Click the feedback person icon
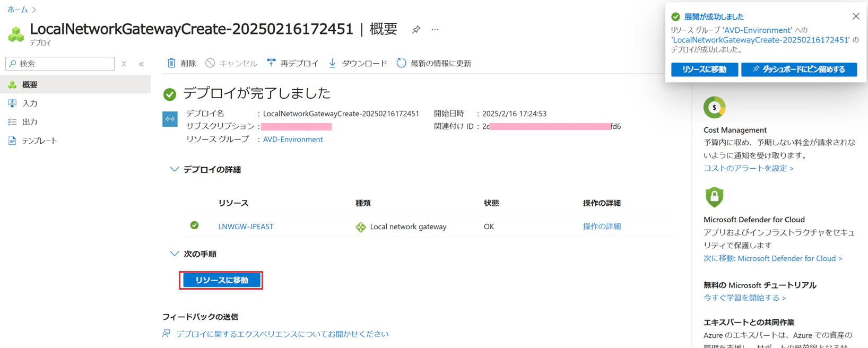Screen dimensions: 868x348 [167, 334]
